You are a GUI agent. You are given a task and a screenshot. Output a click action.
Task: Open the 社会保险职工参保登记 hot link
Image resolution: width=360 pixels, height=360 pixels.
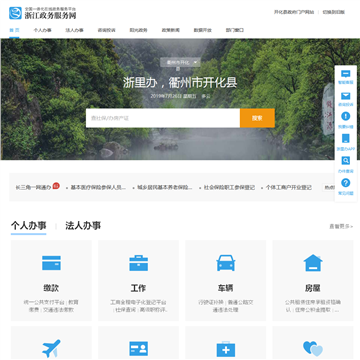pos(229,188)
